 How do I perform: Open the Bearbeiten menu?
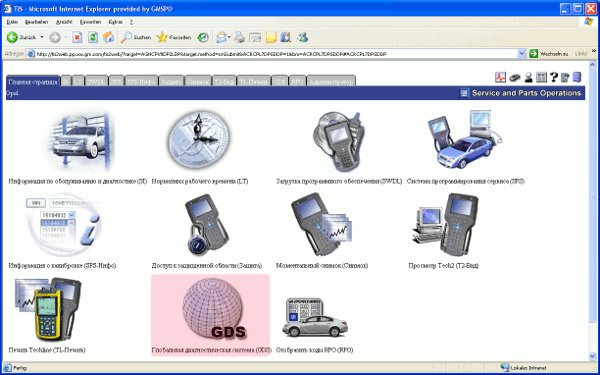(x=37, y=22)
